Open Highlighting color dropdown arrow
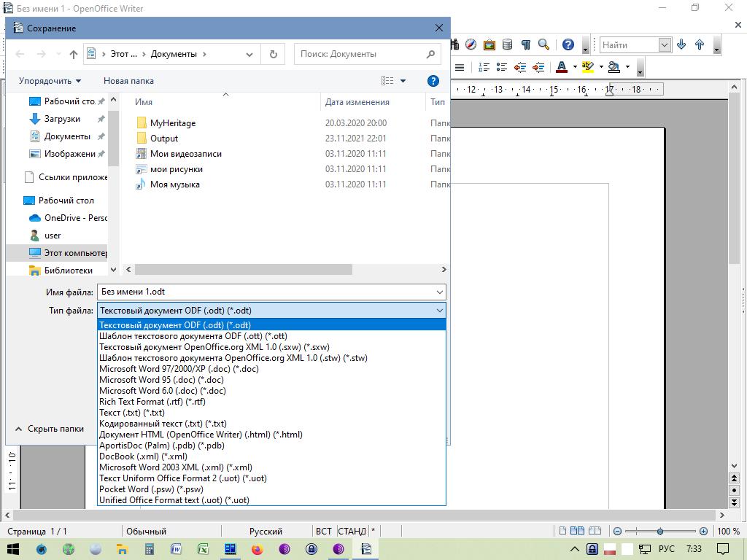Screen dimensions: 747x560 point(601,67)
